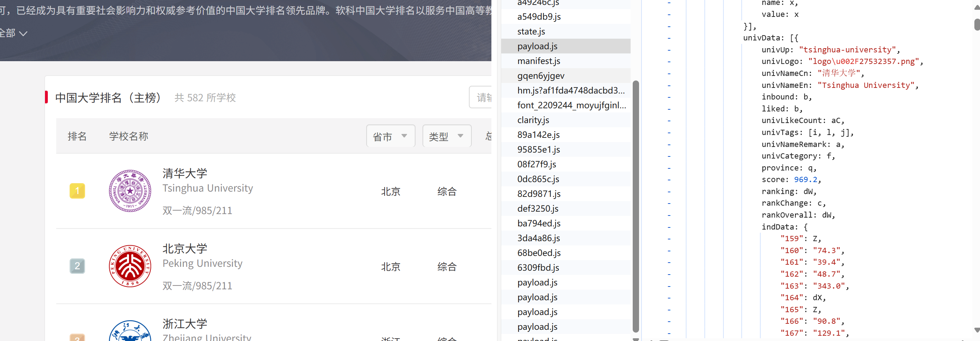Click the score value 969.2
Image resolution: width=980 pixels, height=341 pixels.
click(x=805, y=179)
